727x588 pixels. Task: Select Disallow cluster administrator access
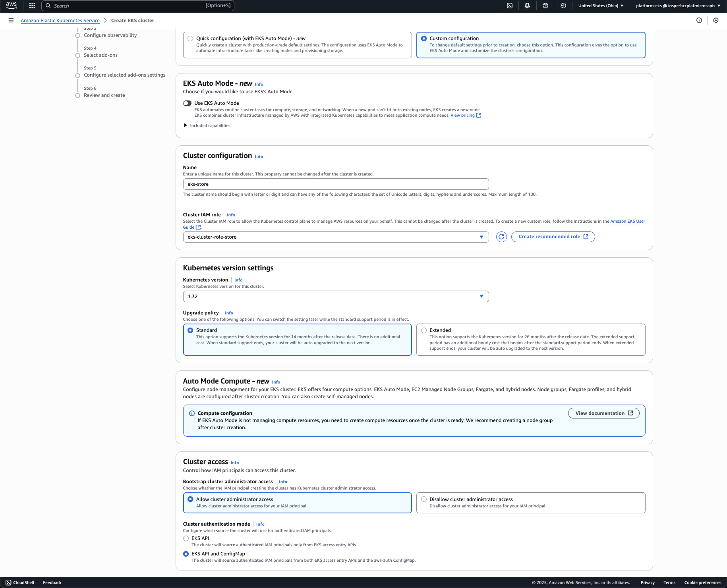[x=424, y=499]
